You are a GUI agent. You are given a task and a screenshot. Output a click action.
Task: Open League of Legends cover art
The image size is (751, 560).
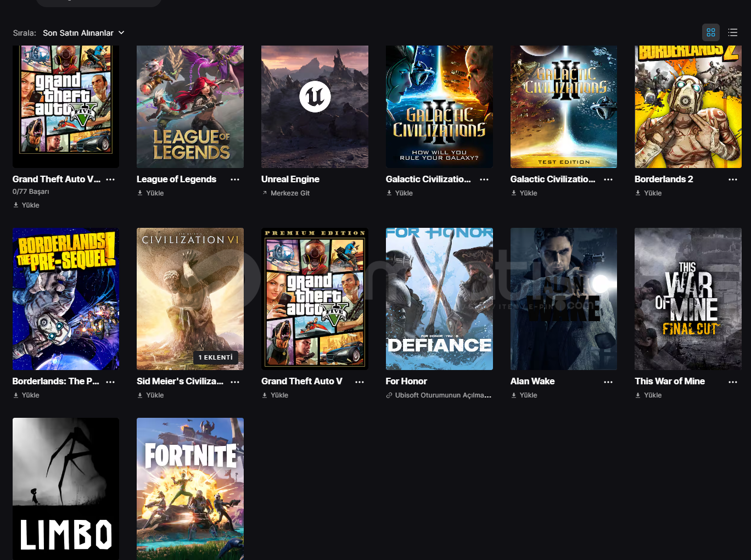coord(190,107)
